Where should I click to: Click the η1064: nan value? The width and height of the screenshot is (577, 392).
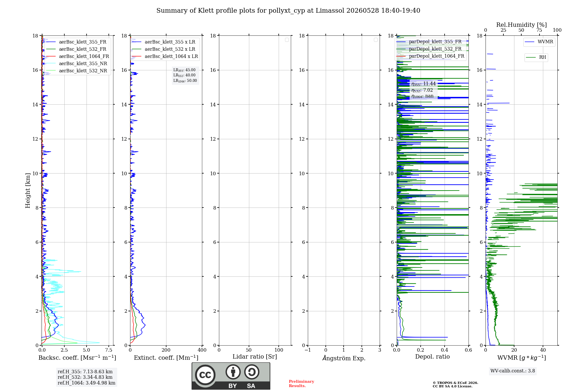(422, 96)
